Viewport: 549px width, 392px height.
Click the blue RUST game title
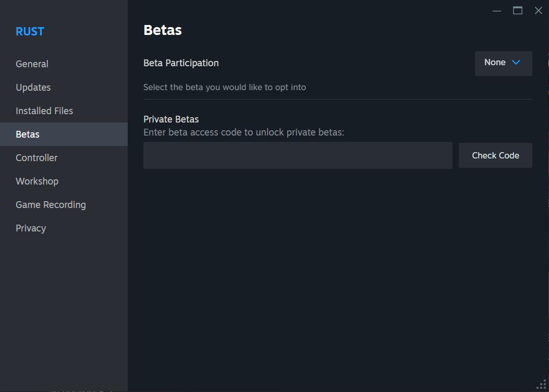tap(30, 31)
